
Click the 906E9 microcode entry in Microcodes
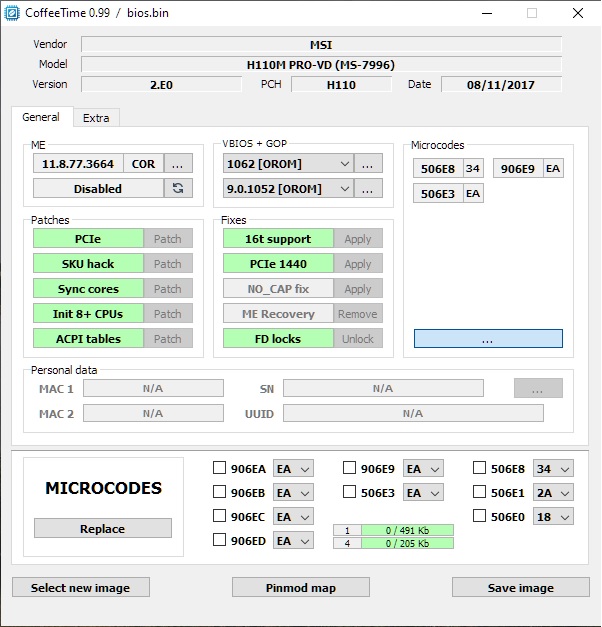[528, 168]
